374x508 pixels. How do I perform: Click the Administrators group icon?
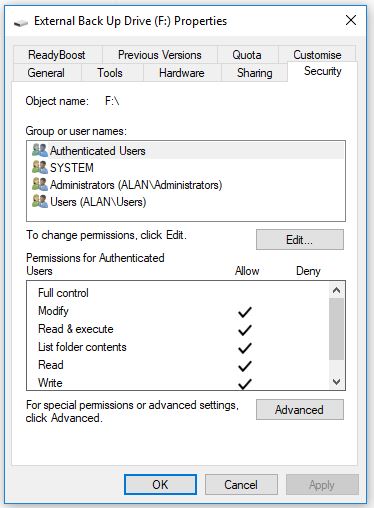click(40, 184)
